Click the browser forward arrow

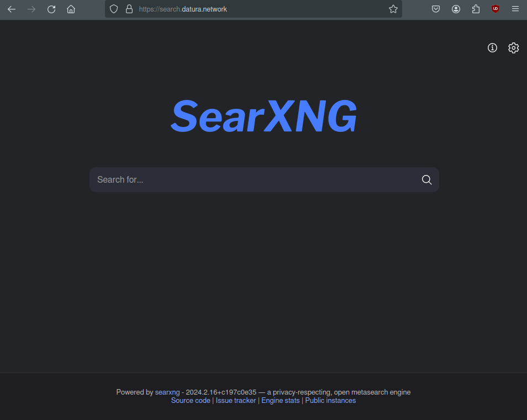(x=31, y=9)
